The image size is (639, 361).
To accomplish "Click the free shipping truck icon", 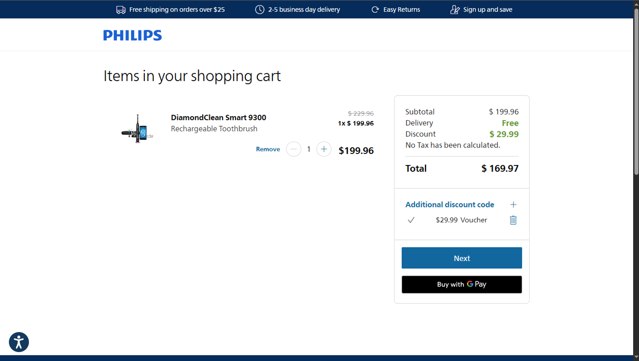I will click(121, 10).
